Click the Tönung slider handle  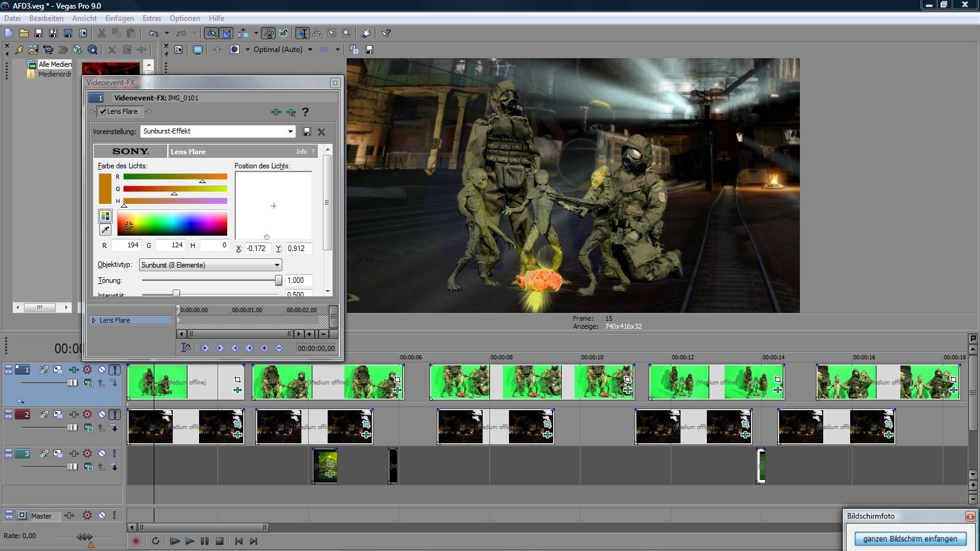279,280
